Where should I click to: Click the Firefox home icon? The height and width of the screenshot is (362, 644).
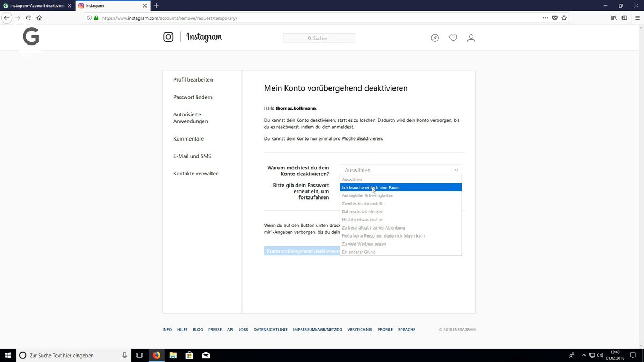tap(39, 18)
